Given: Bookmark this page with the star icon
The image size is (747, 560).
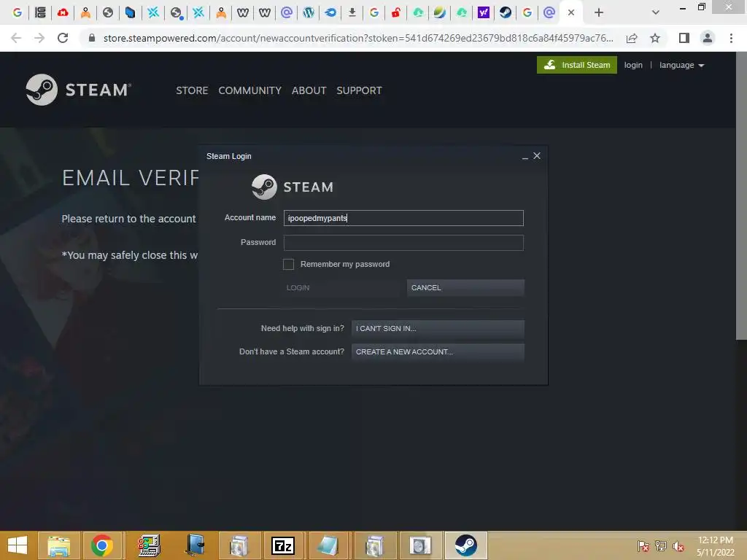Looking at the screenshot, I should click(655, 38).
